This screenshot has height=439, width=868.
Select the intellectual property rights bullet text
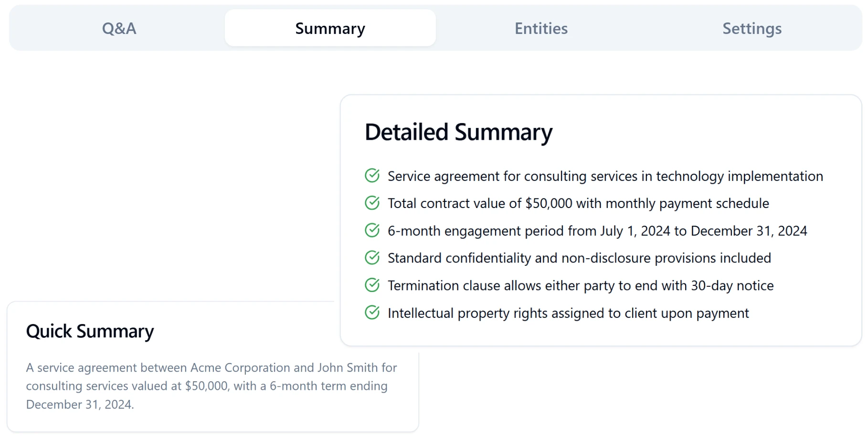pyautogui.click(x=568, y=313)
